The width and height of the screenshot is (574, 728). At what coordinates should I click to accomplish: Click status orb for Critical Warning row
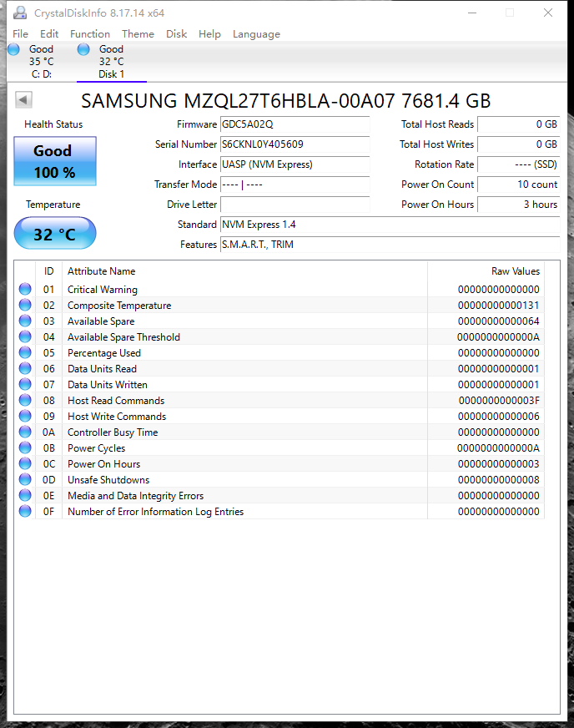[25, 289]
